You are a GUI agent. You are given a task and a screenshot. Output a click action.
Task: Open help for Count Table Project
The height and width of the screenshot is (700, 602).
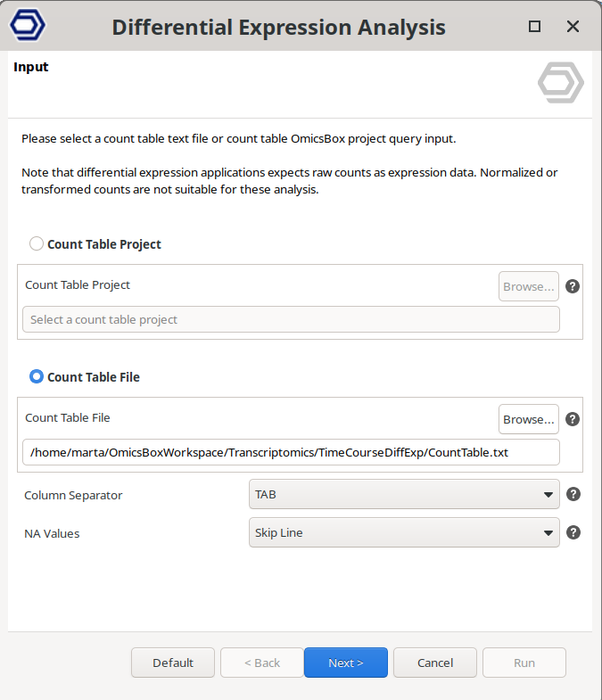[x=573, y=286]
